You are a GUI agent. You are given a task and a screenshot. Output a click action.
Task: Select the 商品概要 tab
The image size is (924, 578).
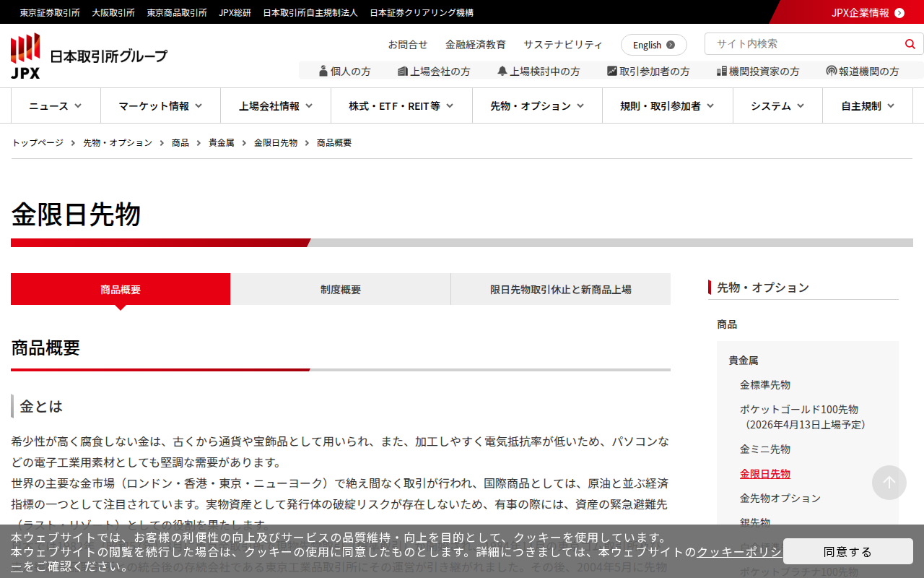click(x=121, y=289)
